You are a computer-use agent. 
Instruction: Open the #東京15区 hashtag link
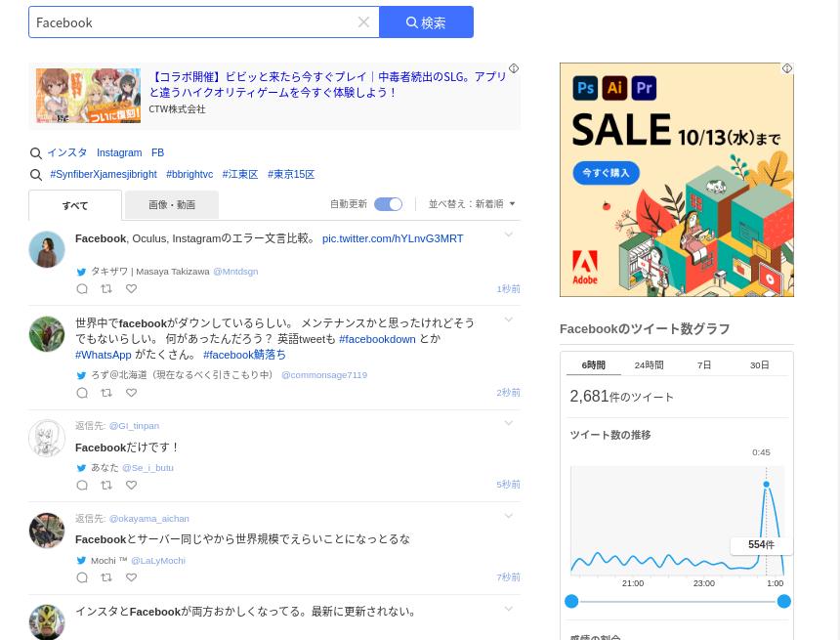coord(291,174)
